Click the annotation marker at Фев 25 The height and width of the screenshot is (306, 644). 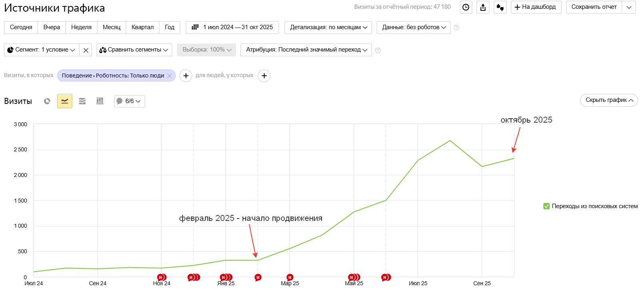[258, 277]
